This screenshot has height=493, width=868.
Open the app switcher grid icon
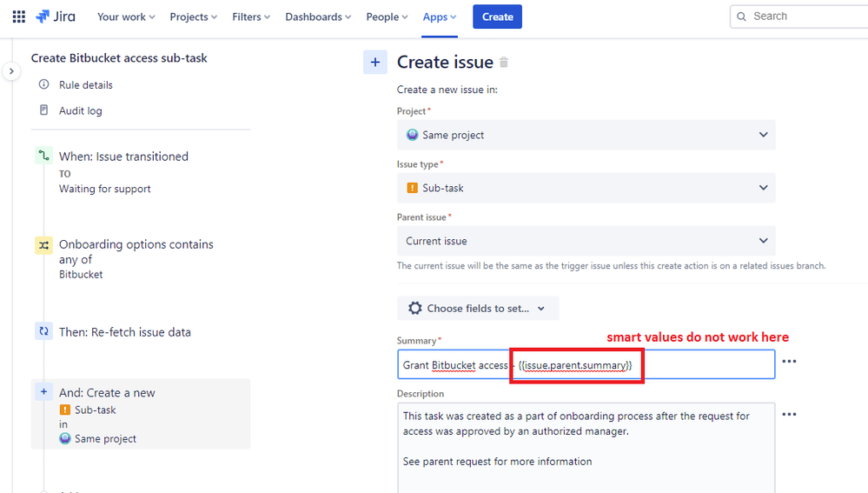click(x=19, y=17)
